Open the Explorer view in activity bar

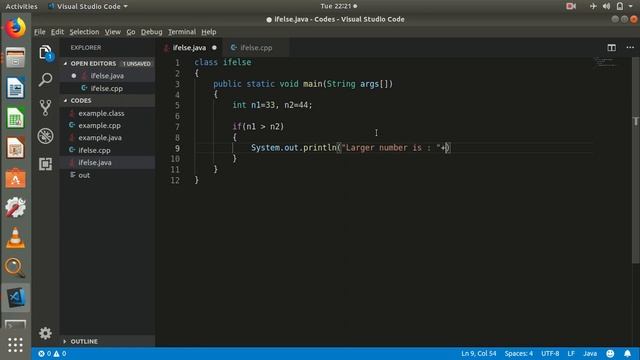(x=45, y=53)
